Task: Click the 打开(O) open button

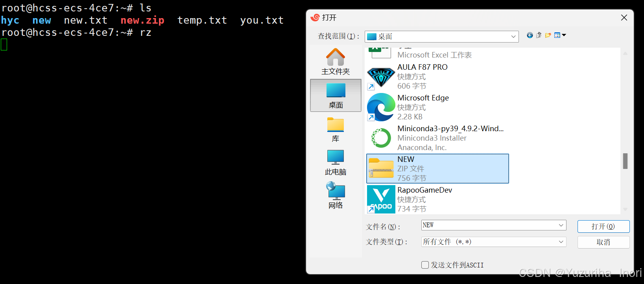Action: [x=603, y=226]
